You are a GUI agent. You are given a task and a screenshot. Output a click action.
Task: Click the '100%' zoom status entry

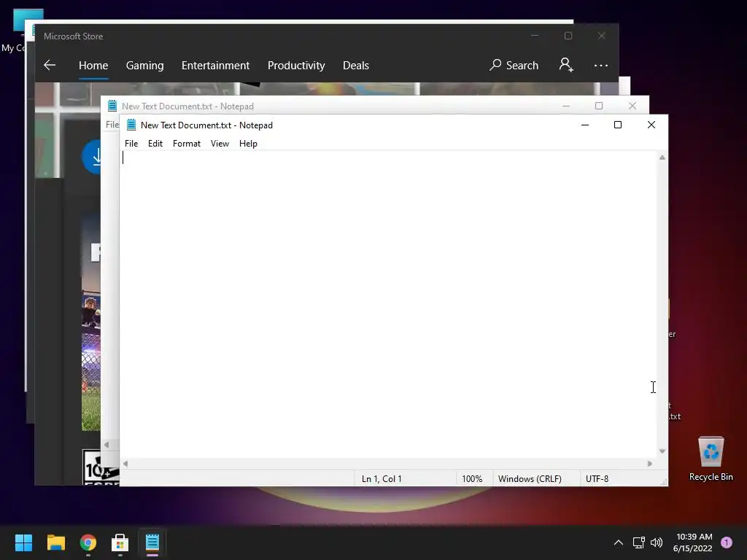472,478
